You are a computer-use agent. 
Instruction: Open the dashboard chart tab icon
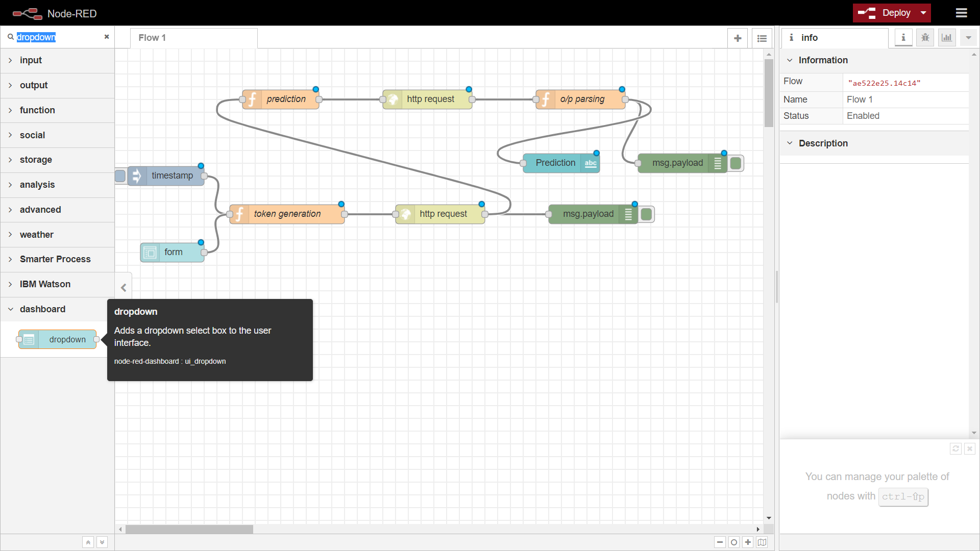pyautogui.click(x=947, y=38)
